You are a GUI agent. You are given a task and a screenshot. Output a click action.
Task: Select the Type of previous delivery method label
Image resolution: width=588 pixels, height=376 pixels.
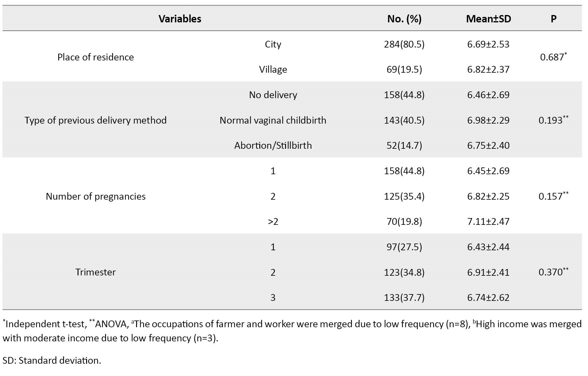(96, 120)
